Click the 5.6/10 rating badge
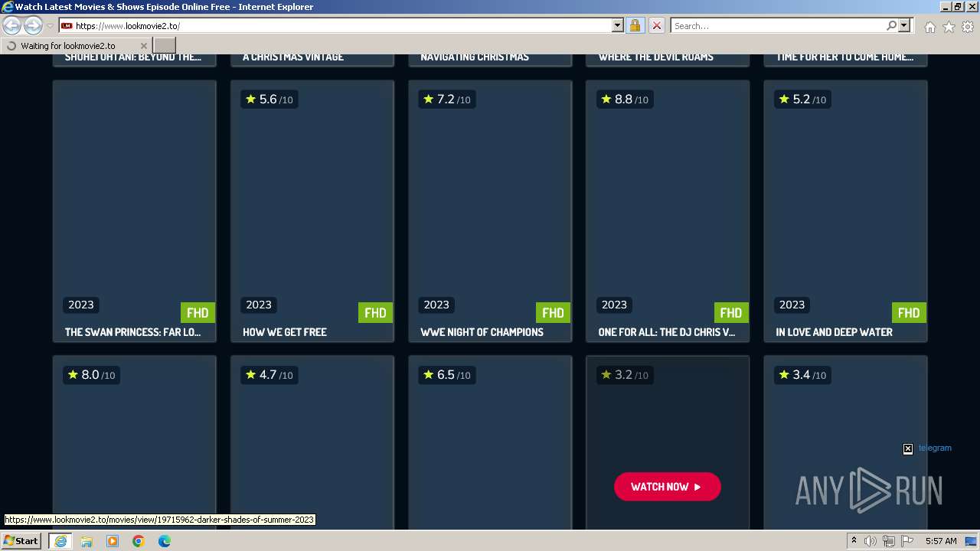 click(269, 99)
